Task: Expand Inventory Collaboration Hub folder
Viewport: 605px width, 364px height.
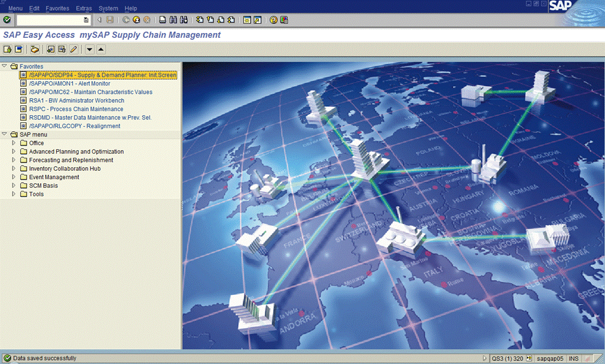Action: click(x=14, y=168)
